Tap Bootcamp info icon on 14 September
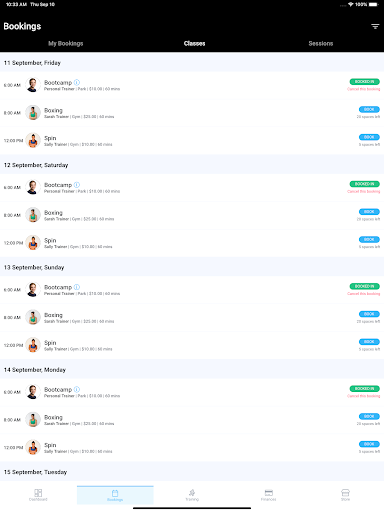The image size is (384, 512). 77,389
